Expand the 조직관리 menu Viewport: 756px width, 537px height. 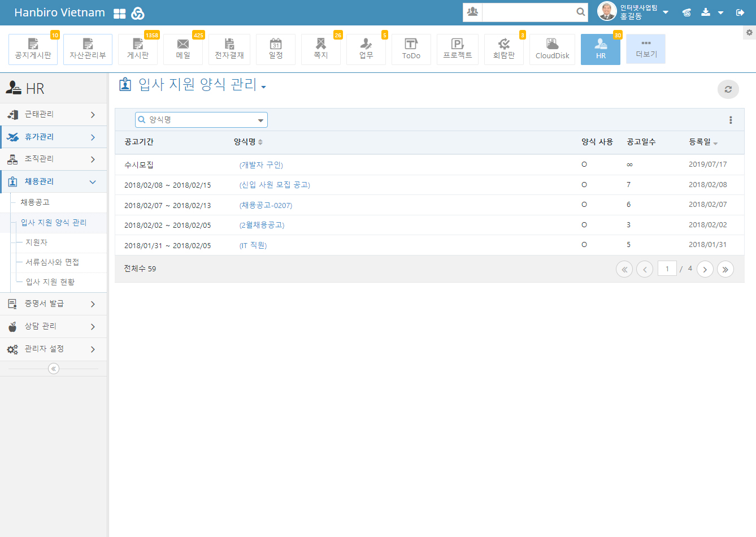click(x=53, y=159)
